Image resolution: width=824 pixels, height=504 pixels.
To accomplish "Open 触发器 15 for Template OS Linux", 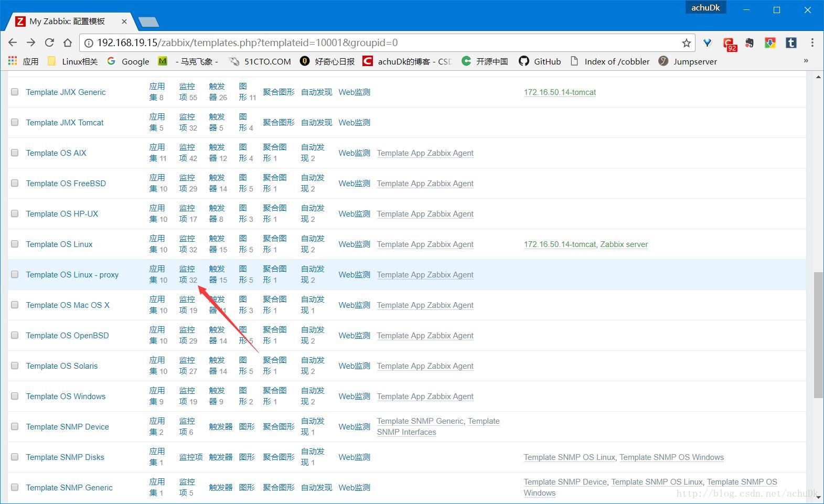I will click(x=218, y=244).
